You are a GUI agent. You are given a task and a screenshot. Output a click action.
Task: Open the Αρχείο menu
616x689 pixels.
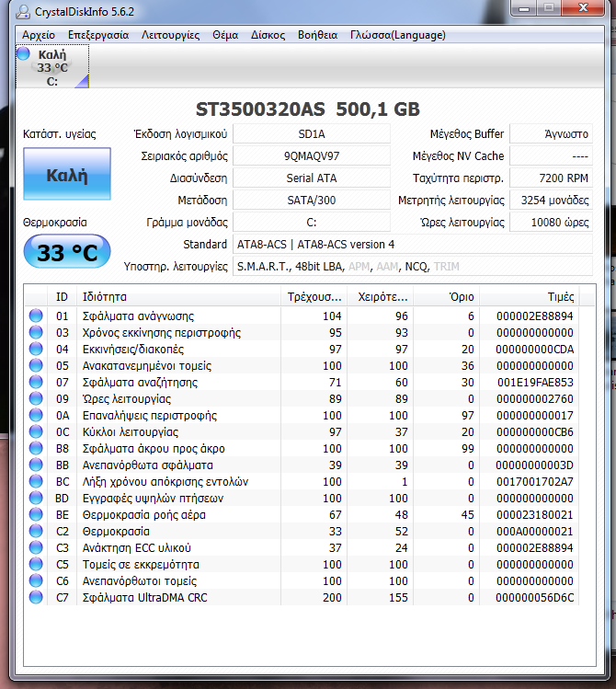(x=39, y=35)
